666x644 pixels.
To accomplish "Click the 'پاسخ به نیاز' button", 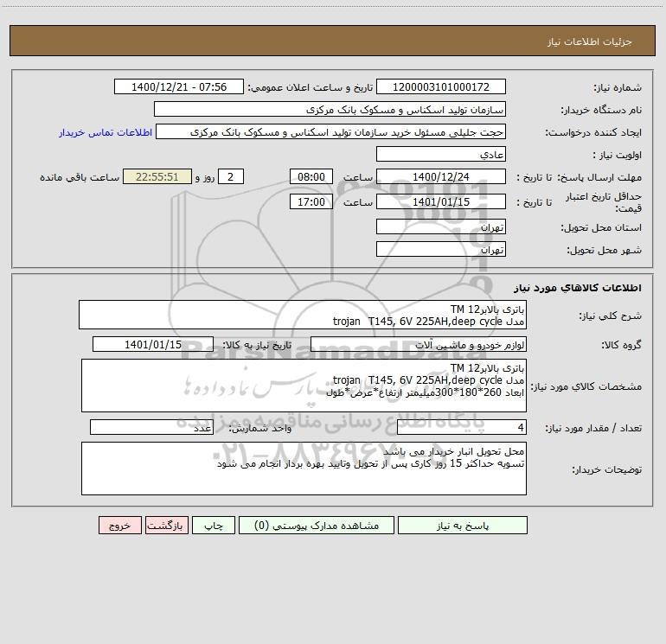I will pyautogui.click(x=463, y=526).
